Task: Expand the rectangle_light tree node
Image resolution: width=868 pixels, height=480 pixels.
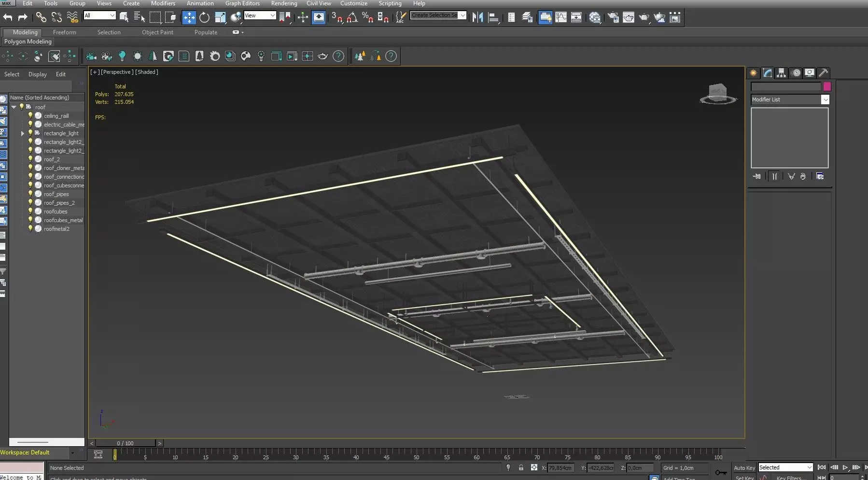Action: (x=22, y=133)
